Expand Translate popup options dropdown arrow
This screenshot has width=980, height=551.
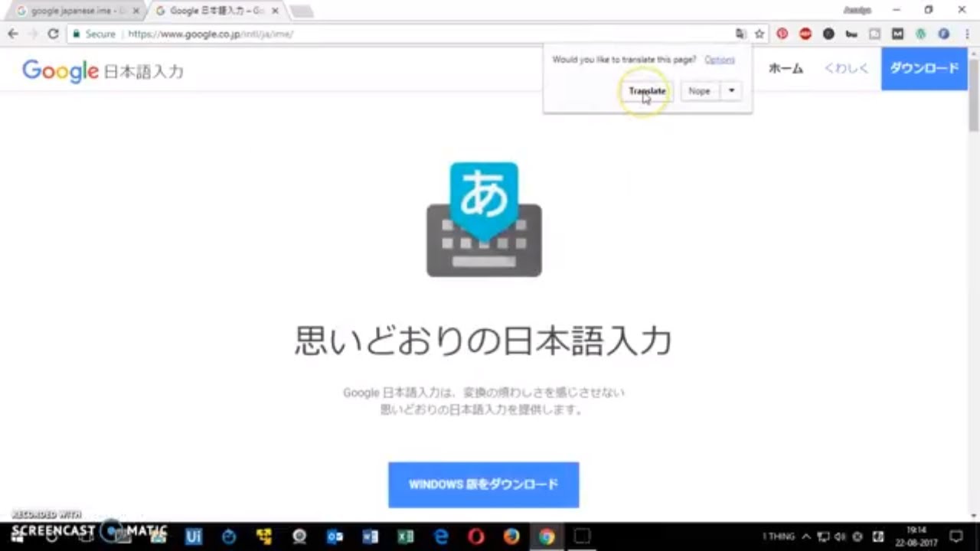(731, 90)
